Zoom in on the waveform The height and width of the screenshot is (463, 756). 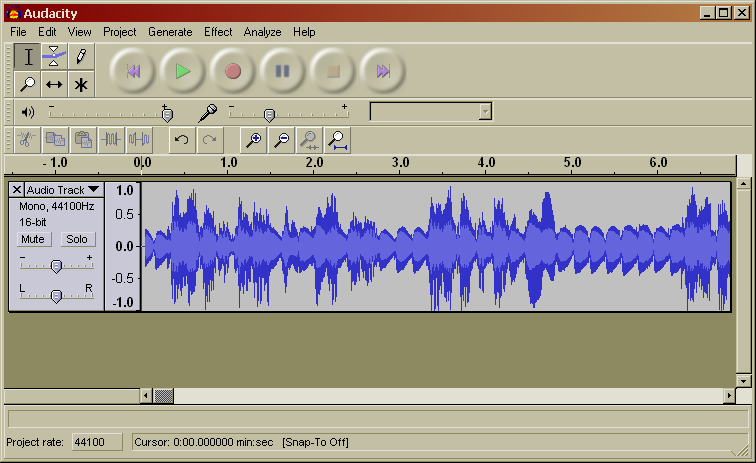coord(253,140)
